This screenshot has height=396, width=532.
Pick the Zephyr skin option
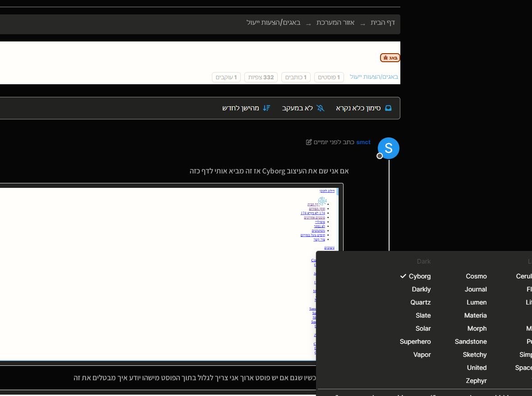tap(476, 381)
